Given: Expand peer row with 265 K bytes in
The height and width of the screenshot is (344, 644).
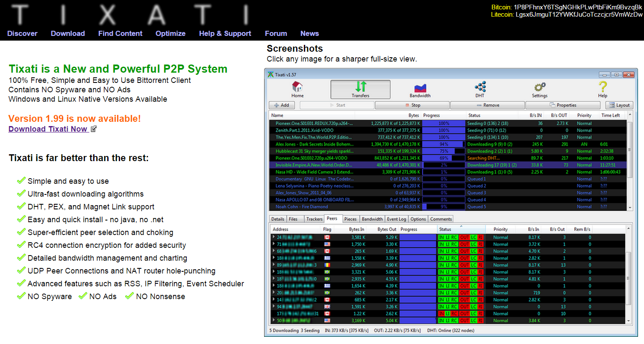Looking at the screenshot, I should [x=274, y=251].
